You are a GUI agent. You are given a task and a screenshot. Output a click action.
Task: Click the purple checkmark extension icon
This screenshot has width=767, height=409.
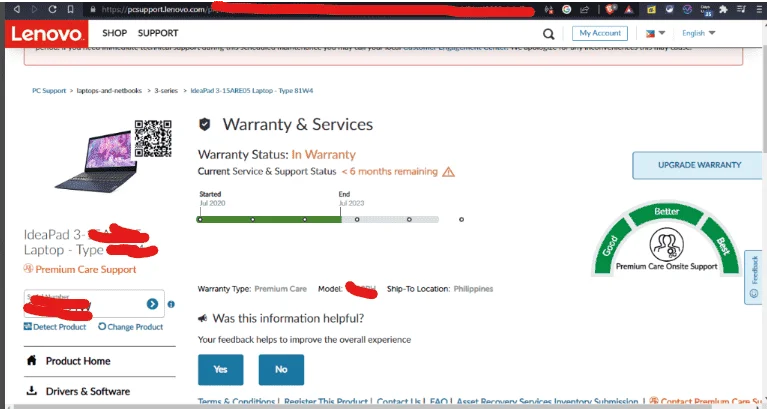coord(687,9)
